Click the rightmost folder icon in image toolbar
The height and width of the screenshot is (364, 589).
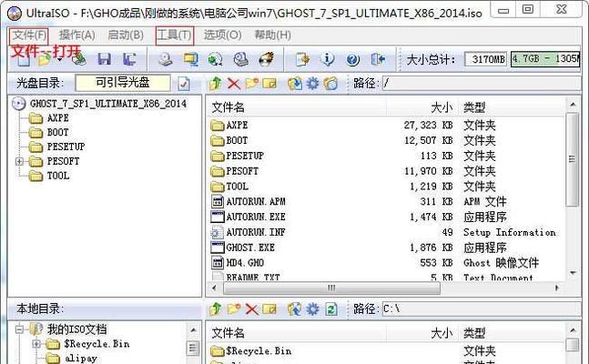[331, 84]
